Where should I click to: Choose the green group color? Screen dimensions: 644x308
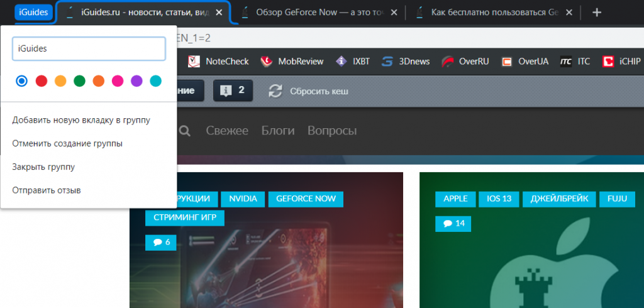click(79, 81)
